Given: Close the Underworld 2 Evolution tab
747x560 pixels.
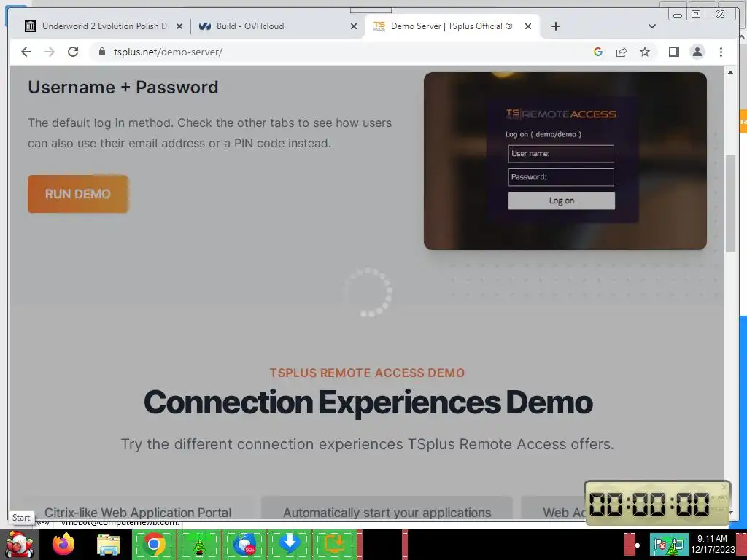Looking at the screenshot, I should click(179, 27).
